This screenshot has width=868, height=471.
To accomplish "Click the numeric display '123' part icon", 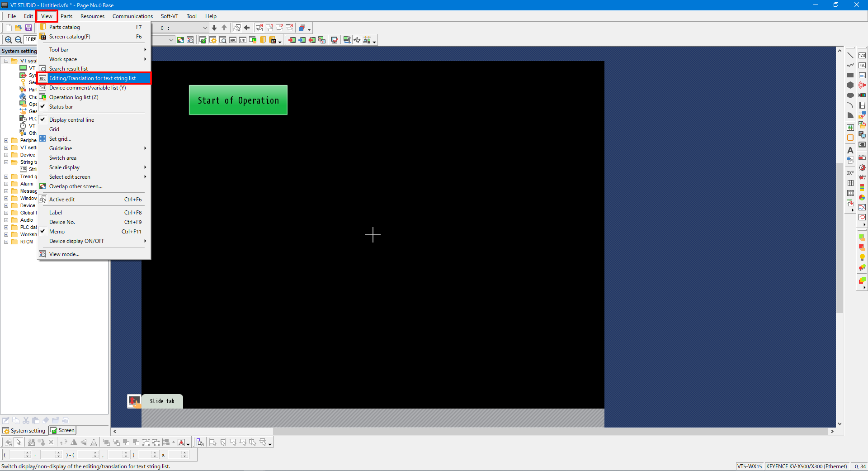I will pos(862,55).
